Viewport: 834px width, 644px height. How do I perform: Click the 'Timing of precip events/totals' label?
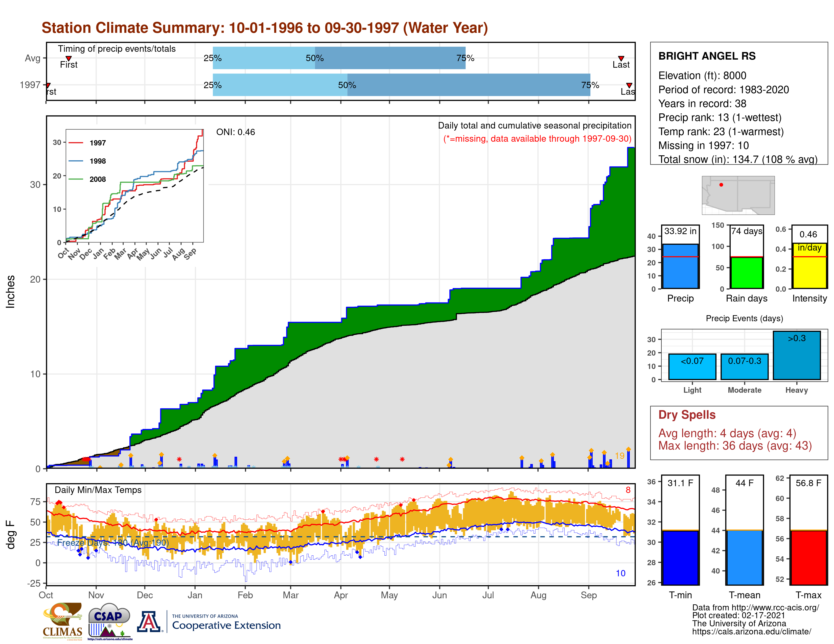point(117,49)
